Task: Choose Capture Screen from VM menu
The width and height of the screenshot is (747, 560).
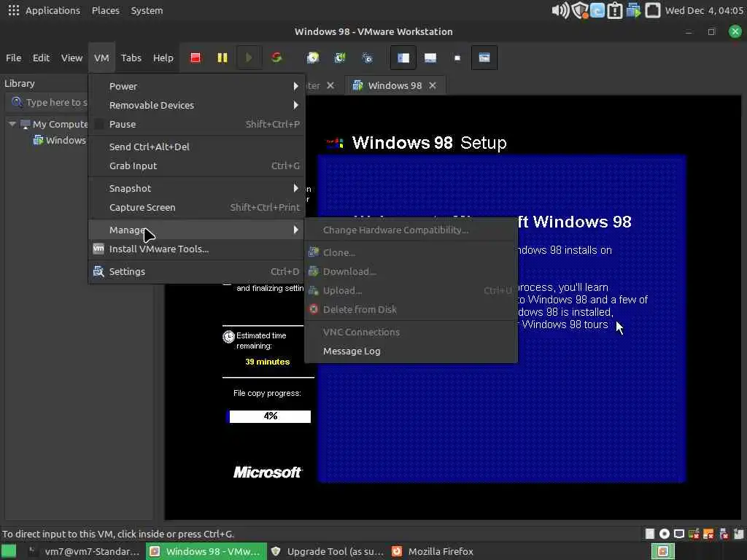Action: click(196, 207)
